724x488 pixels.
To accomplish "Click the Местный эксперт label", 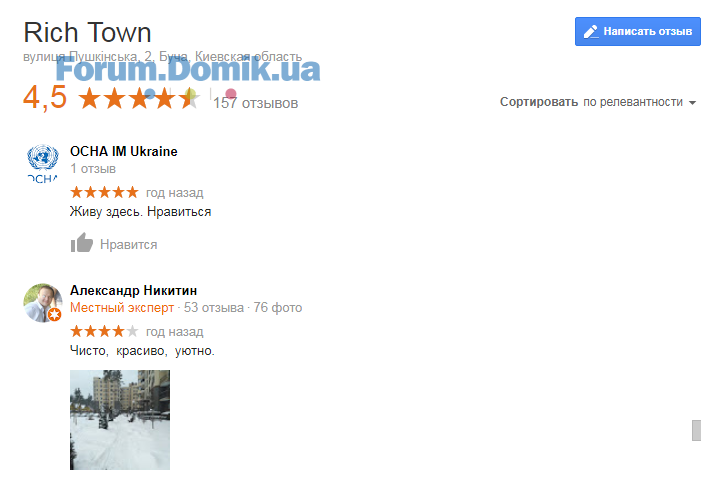I will pos(122,307).
